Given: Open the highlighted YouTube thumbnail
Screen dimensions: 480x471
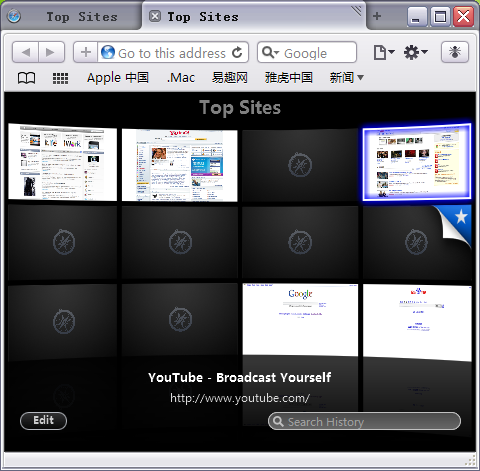Looking at the screenshot, I should [x=417, y=162].
